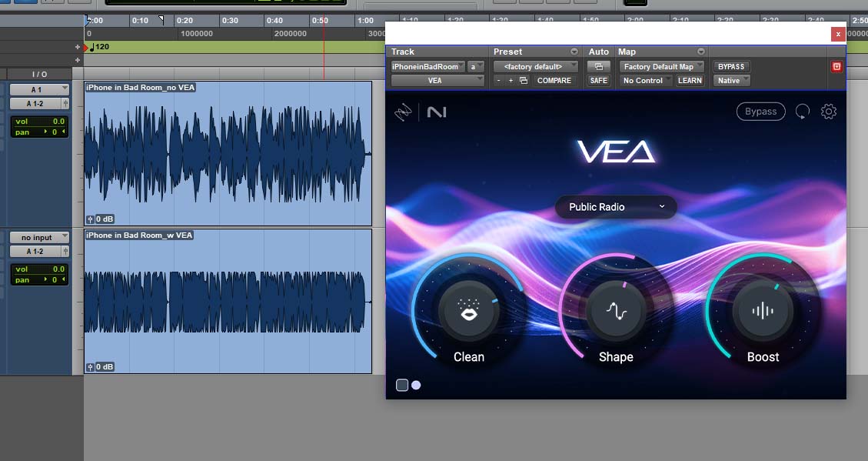
Task: Click the blue playhead marker at timeline start
Action: pyautogui.click(x=87, y=21)
